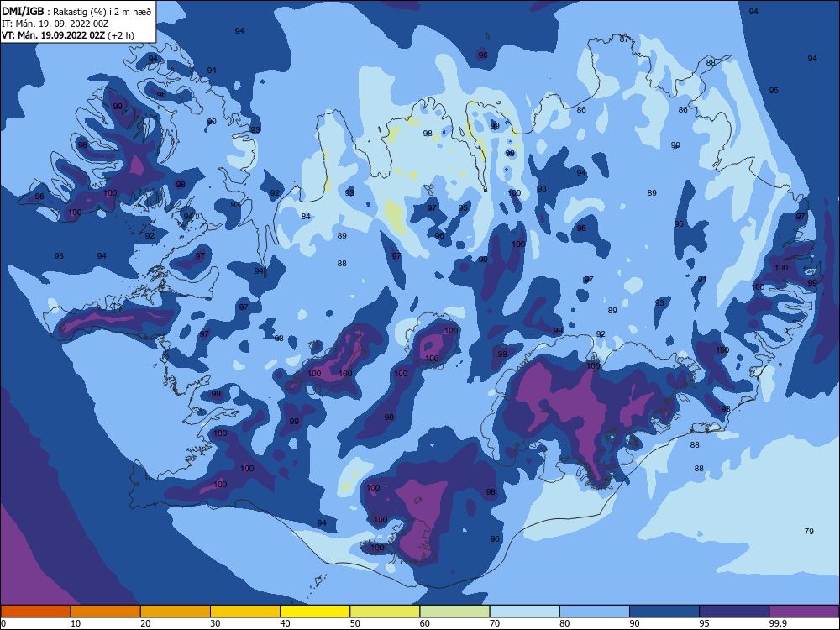
Task: Click the '79' humidity value on the map
Action: tap(809, 532)
